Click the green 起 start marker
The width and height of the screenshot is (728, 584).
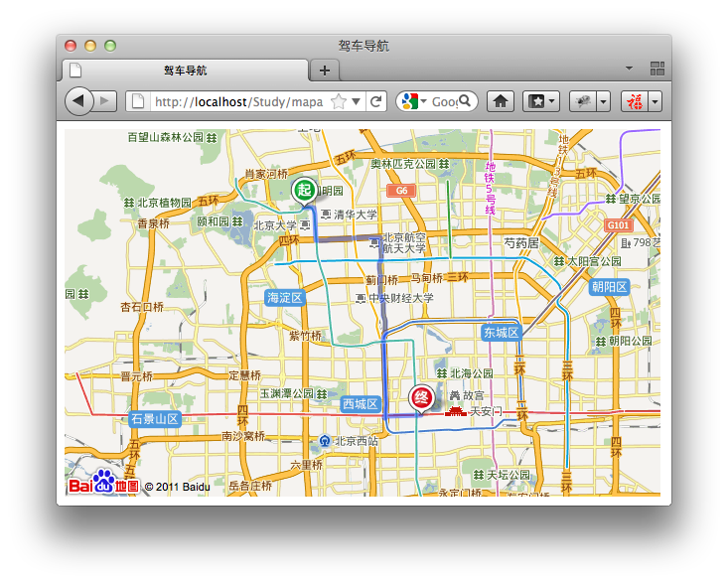[304, 191]
